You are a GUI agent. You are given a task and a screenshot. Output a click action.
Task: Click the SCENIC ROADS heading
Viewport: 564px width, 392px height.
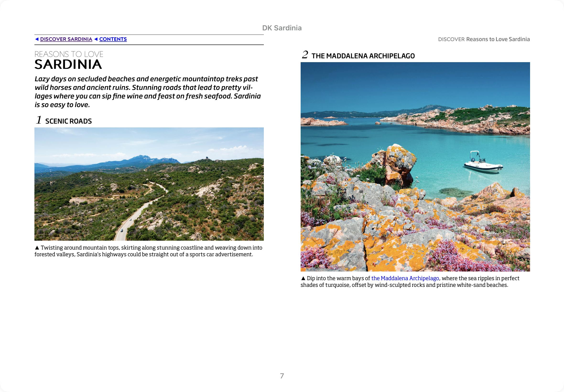[x=69, y=121]
